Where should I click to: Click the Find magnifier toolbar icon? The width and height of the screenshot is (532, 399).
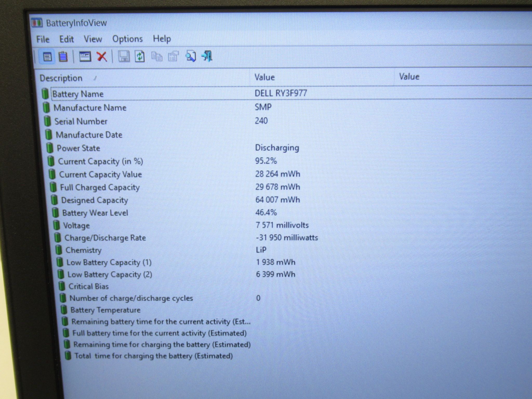pyautogui.click(x=190, y=56)
